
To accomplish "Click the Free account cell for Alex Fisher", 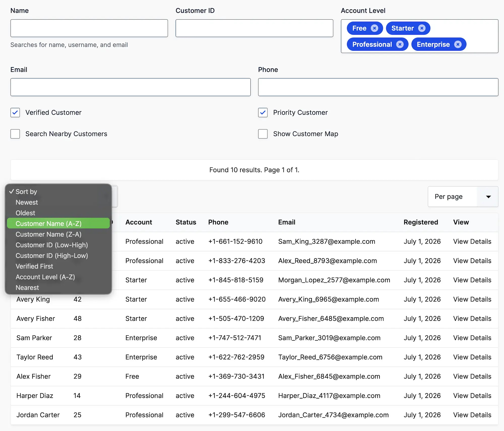I will click(x=132, y=377).
